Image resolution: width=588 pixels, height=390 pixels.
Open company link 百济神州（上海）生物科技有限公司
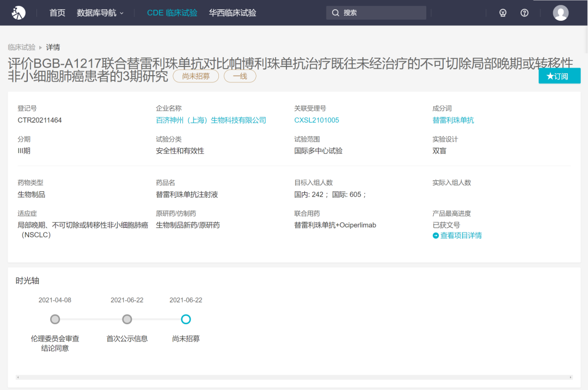coord(211,120)
